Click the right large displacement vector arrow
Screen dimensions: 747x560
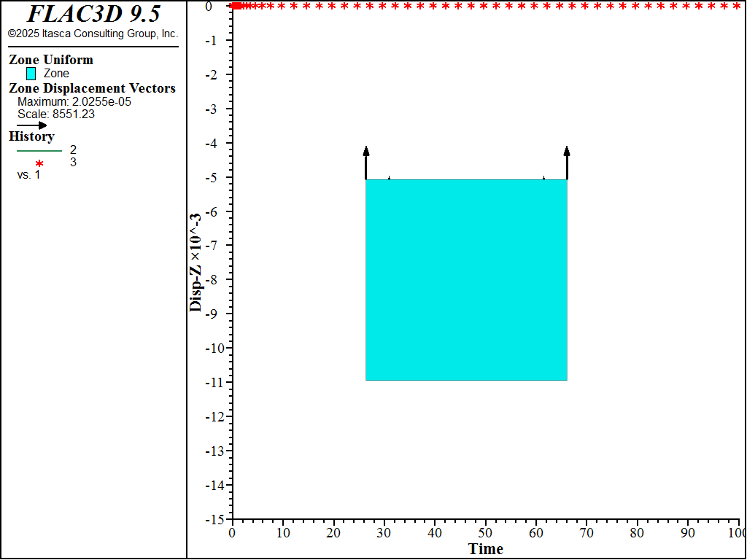(x=566, y=163)
